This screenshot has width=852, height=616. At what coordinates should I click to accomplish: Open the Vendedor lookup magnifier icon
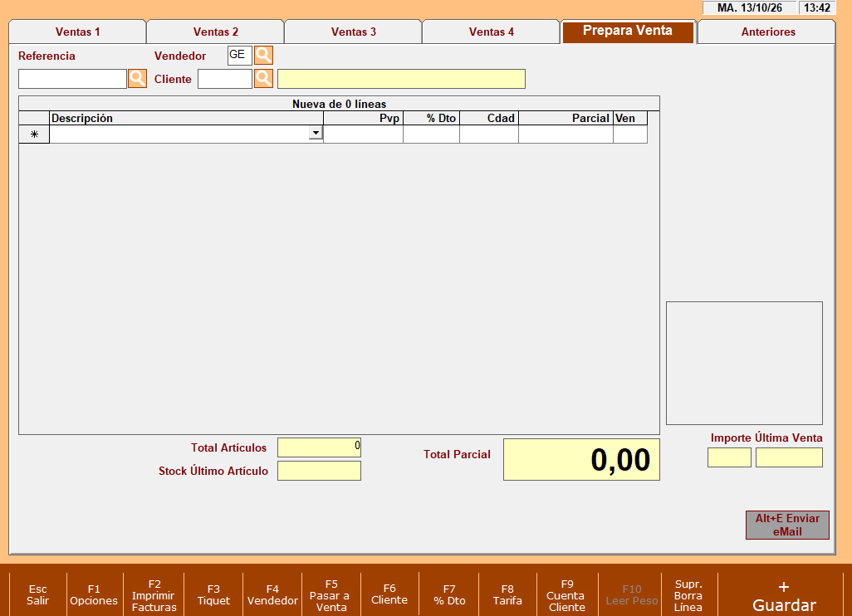pos(263,55)
